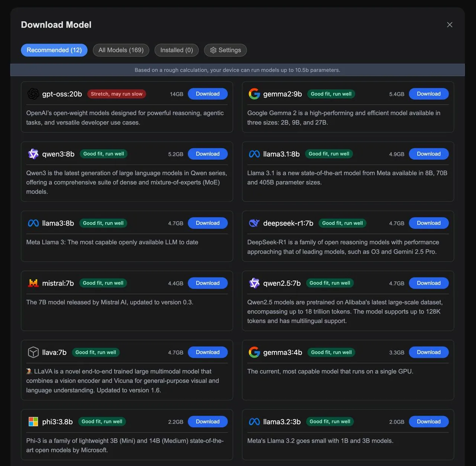Click the llama3:8b model name
The height and width of the screenshot is (466, 476).
(x=58, y=223)
